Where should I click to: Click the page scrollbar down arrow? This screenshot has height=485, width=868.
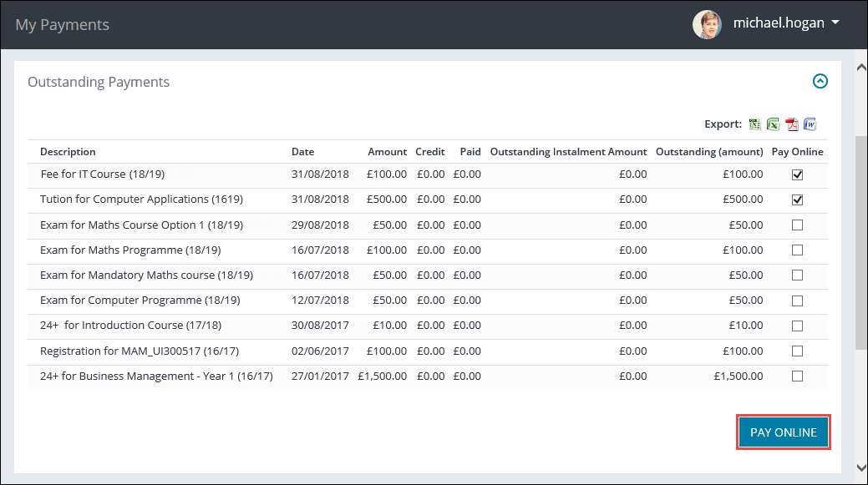tap(861, 467)
